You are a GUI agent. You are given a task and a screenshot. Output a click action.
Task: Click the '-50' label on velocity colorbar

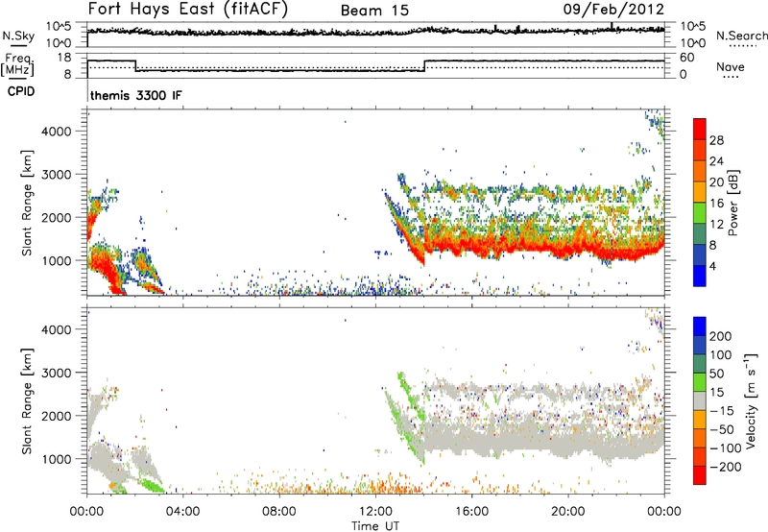pos(722,429)
